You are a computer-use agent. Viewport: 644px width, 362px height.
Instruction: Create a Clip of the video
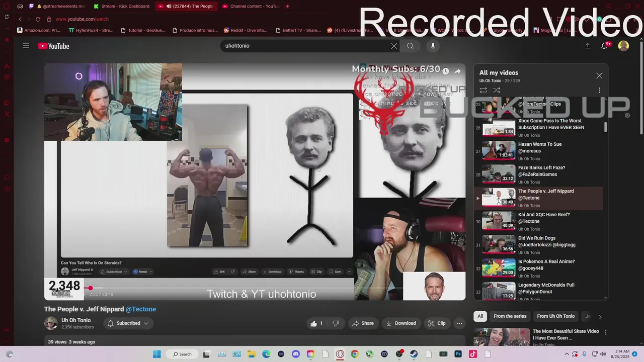(437, 323)
